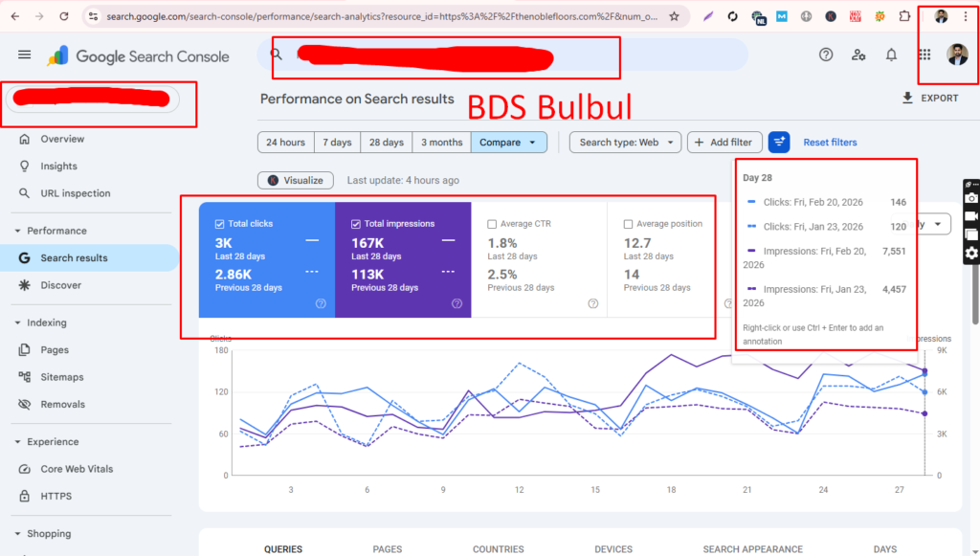Image resolution: width=980 pixels, height=556 pixels.
Task: Open the navigation hamburger menu
Action: pos(25,55)
